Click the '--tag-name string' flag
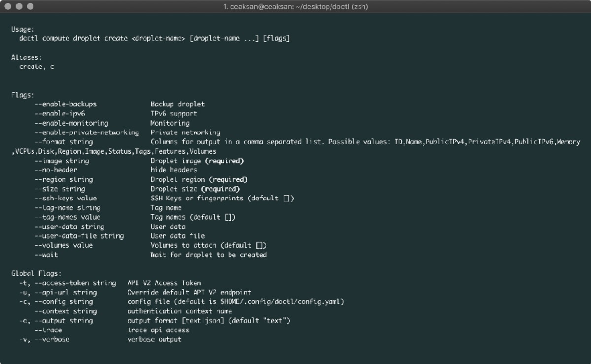 [67, 208]
